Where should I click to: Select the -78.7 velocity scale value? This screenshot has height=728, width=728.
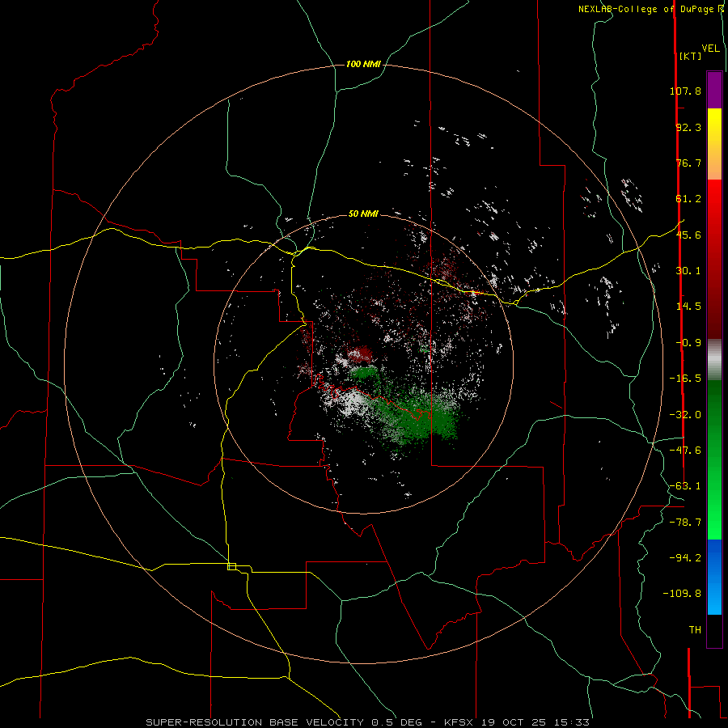coord(685,523)
